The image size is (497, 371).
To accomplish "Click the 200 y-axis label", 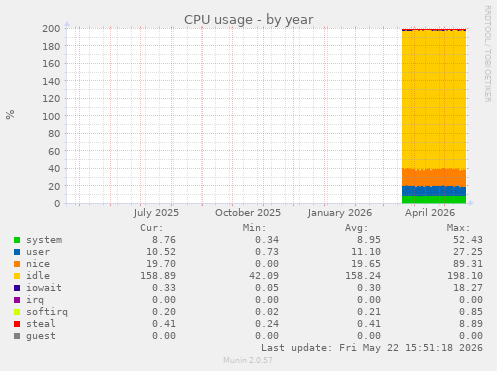I will (x=51, y=29).
